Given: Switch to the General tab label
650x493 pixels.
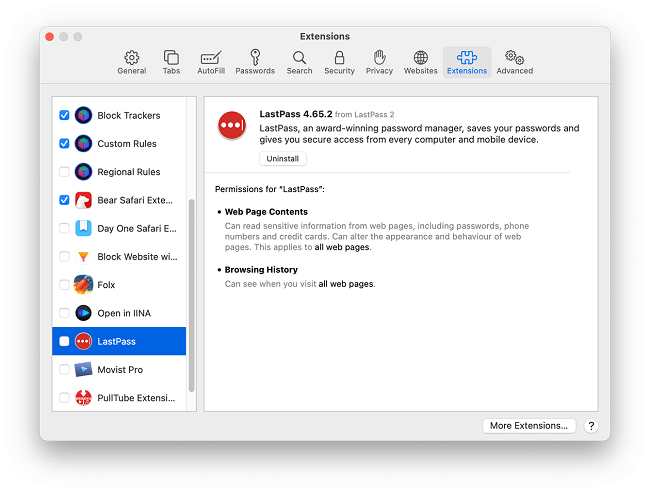Looking at the screenshot, I should [x=131, y=71].
